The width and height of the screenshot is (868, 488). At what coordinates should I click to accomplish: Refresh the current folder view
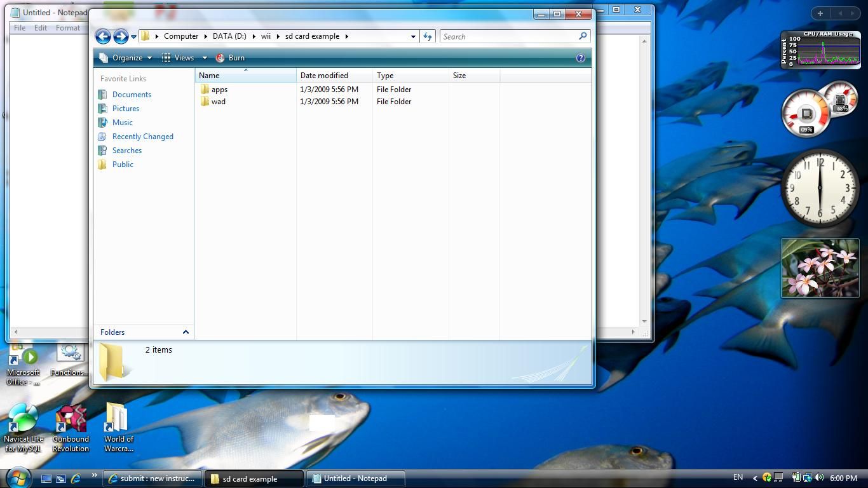click(x=428, y=36)
